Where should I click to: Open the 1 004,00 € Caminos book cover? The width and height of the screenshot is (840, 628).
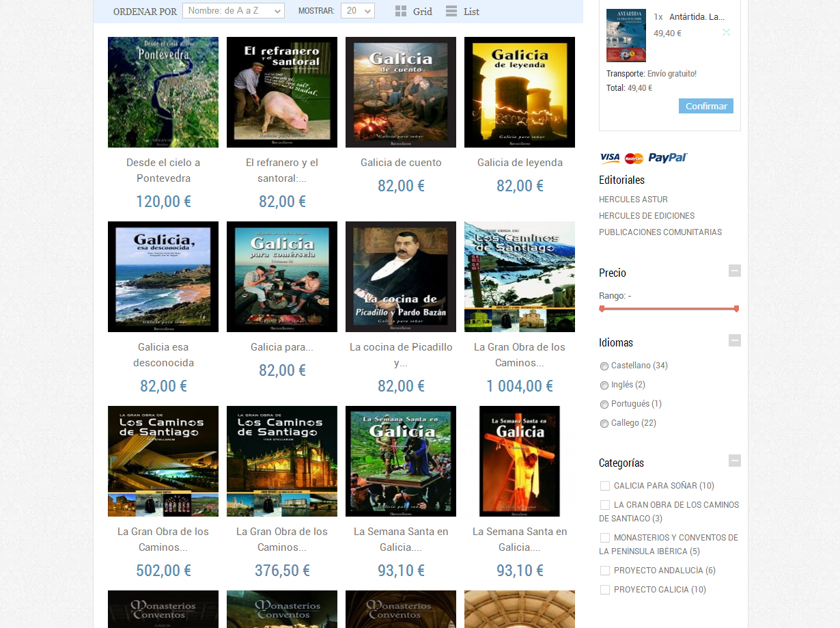pyautogui.click(x=520, y=277)
